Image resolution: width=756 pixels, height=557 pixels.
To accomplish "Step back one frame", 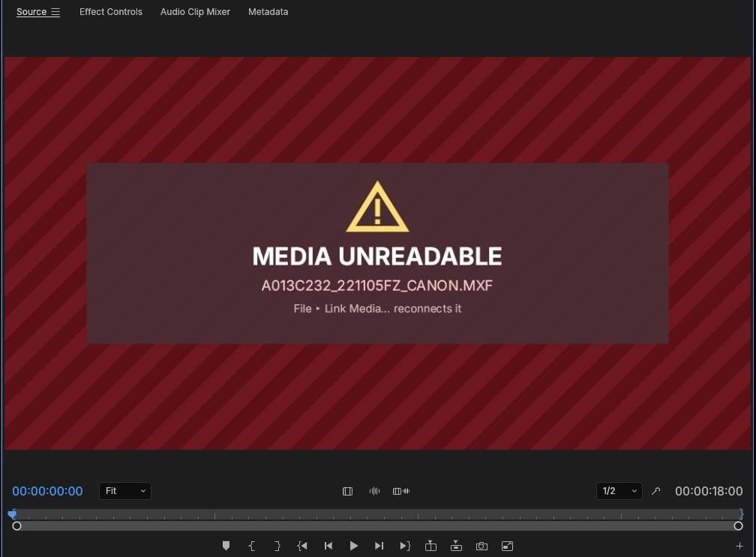I will click(328, 546).
